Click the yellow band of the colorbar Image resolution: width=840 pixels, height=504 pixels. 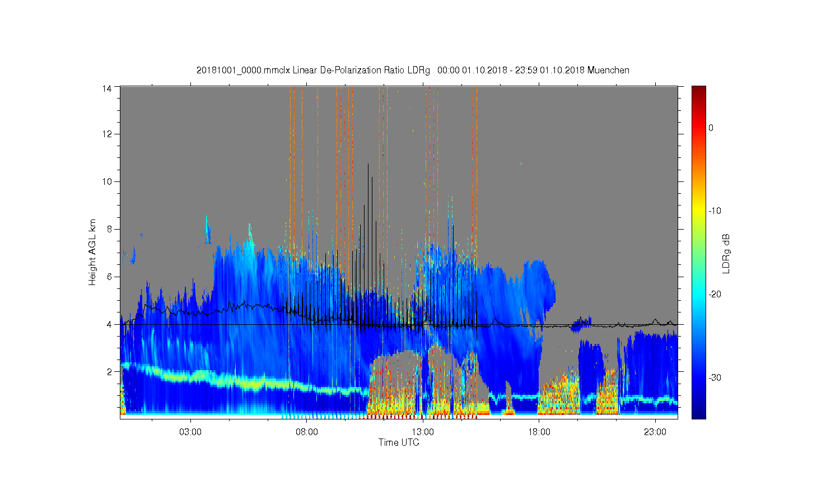[x=699, y=211]
